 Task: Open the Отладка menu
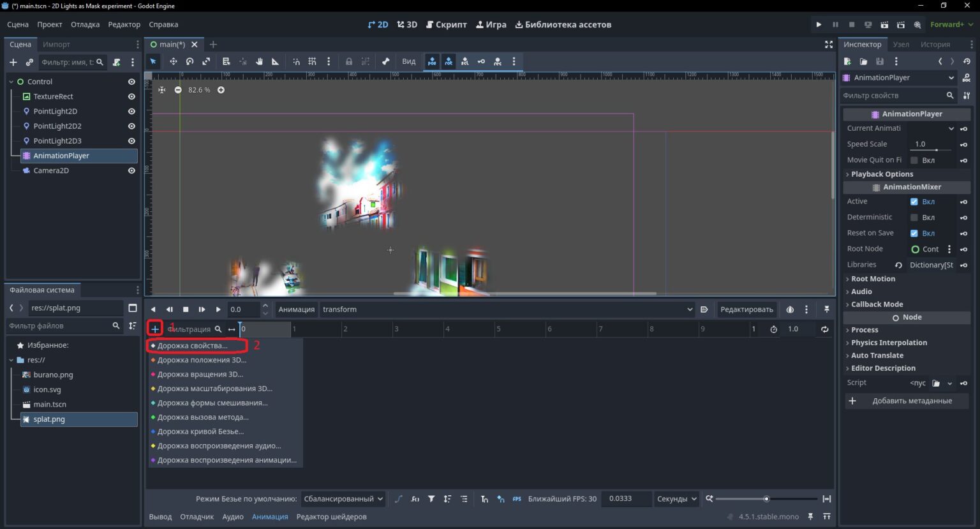(85, 24)
